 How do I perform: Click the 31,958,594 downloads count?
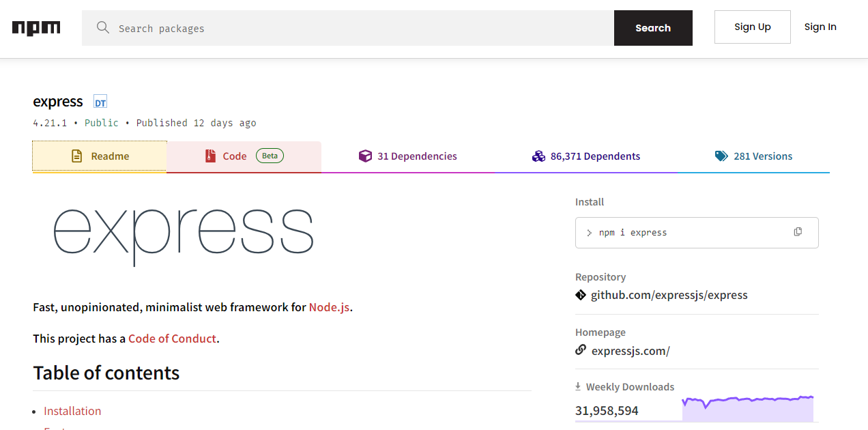[x=607, y=410]
